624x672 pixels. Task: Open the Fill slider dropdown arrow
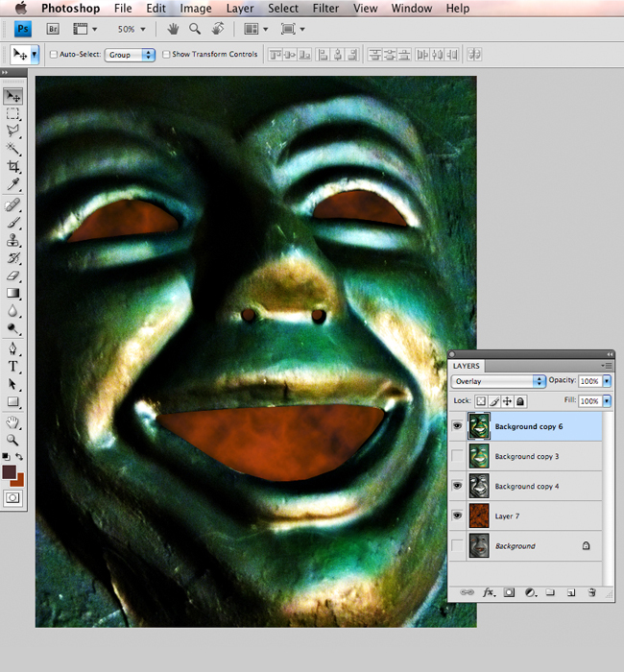point(607,401)
